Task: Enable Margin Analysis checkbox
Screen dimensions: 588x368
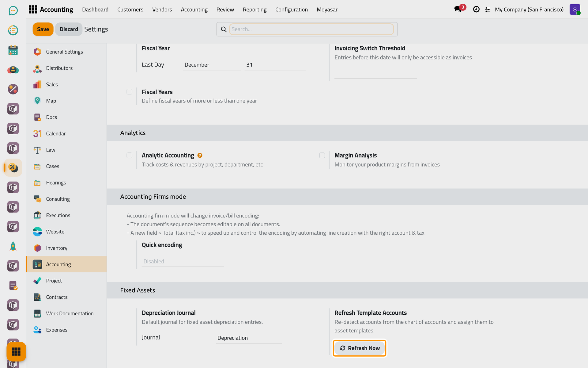Action: point(322,155)
